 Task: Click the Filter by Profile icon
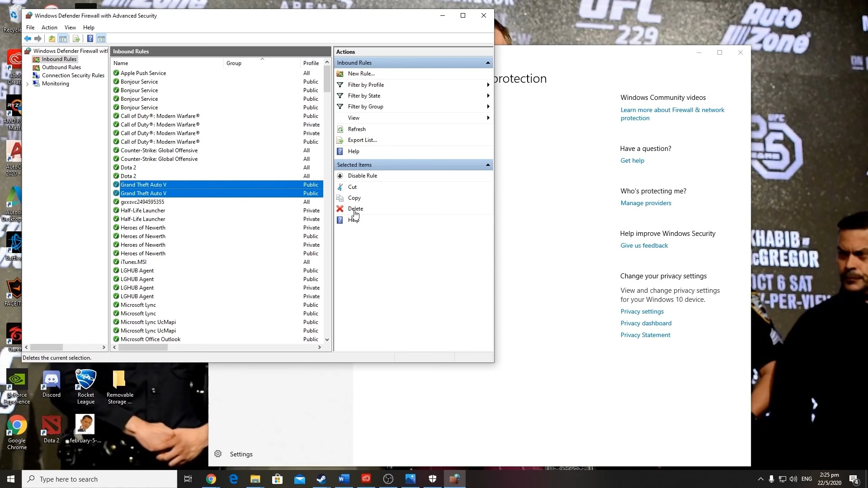[x=340, y=84]
